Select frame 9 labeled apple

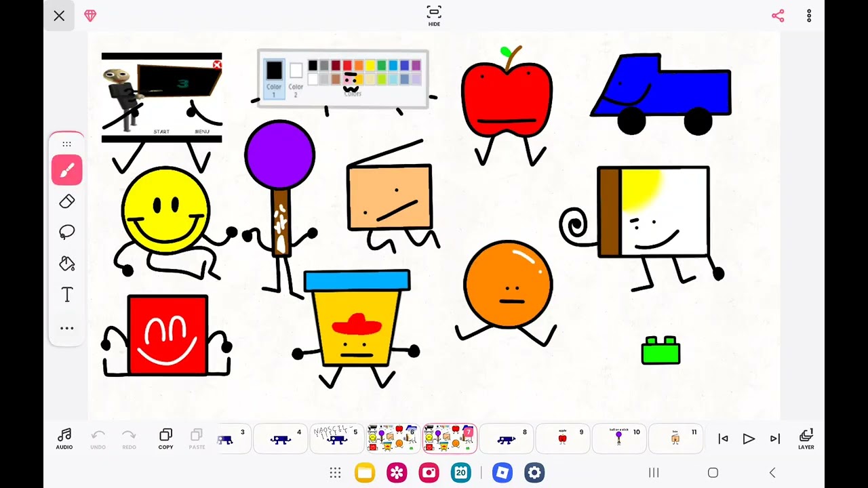562,439
